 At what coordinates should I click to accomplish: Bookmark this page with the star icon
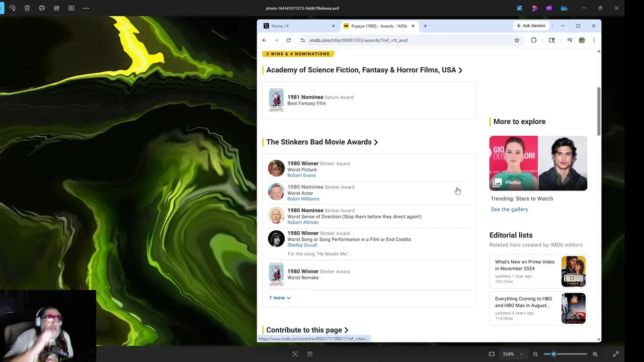(517, 40)
